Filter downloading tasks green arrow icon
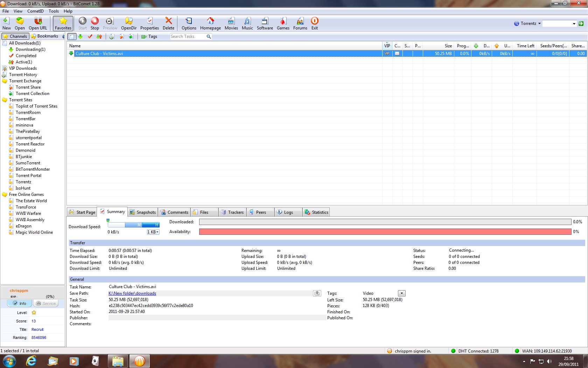The image size is (588, 368). pyautogui.click(x=80, y=36)
